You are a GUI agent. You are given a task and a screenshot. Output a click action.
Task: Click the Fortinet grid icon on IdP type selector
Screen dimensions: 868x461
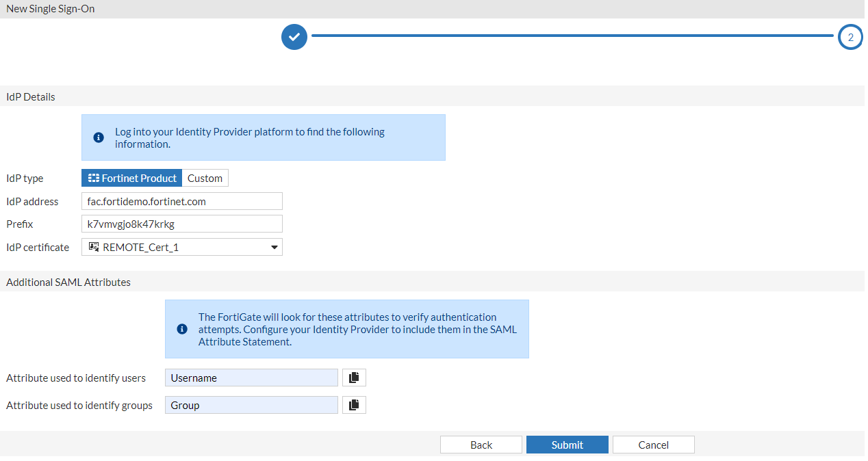click(92, 177)
